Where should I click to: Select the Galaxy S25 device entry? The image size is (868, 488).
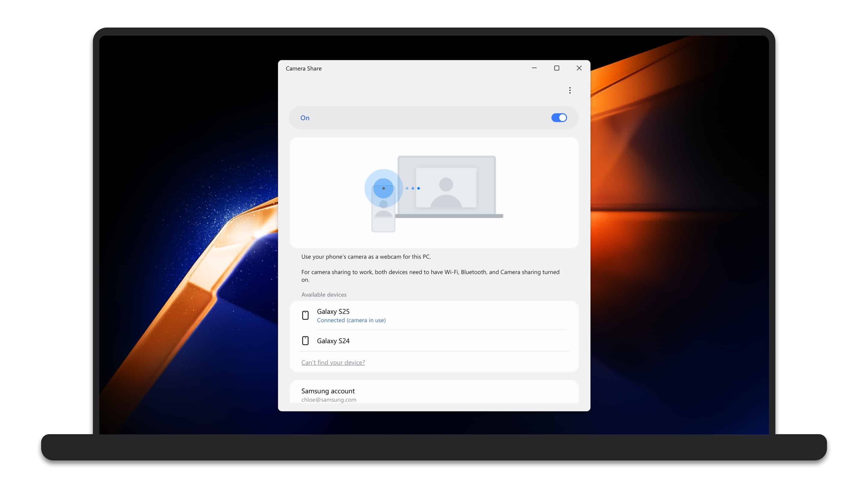click(333, 311)
